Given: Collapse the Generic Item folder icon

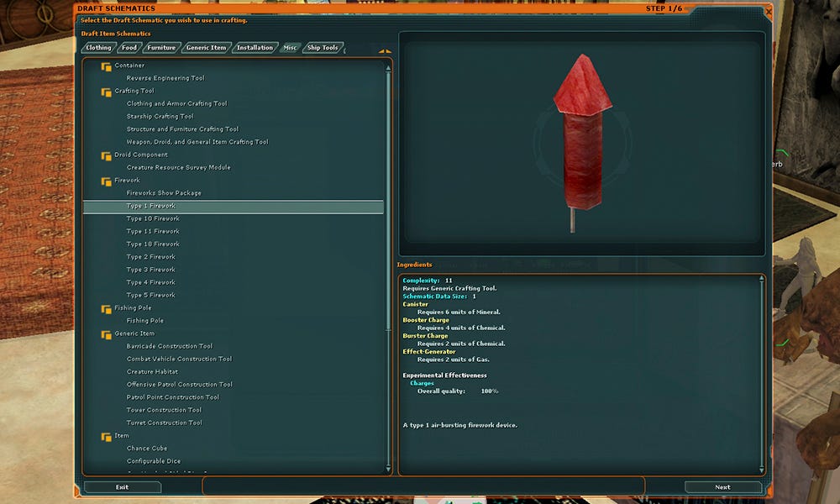Looking at the screenshot, I should (x=106, y=335).
